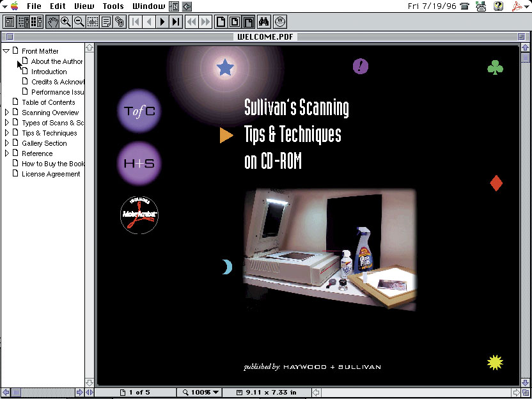Open the About the Author bookmark
532x399 pixels.
tap(57, 61)
